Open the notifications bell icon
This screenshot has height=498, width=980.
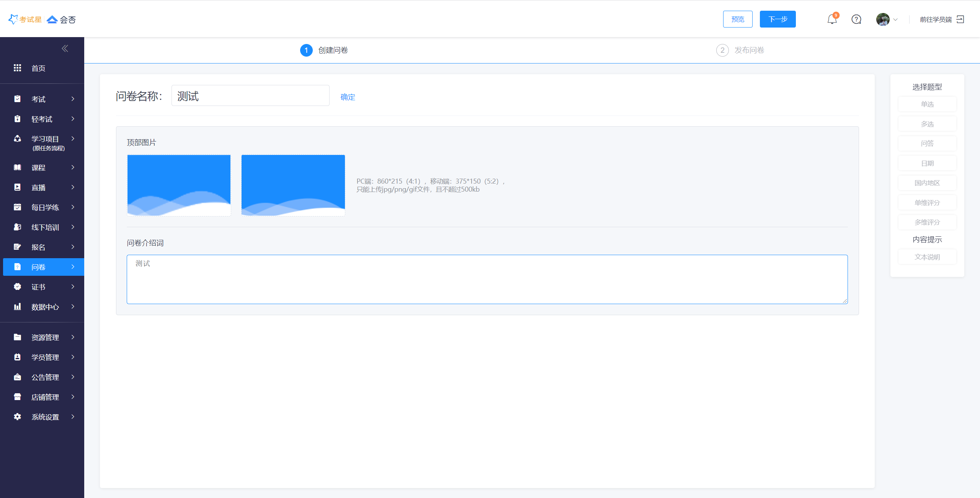point(832,19)
